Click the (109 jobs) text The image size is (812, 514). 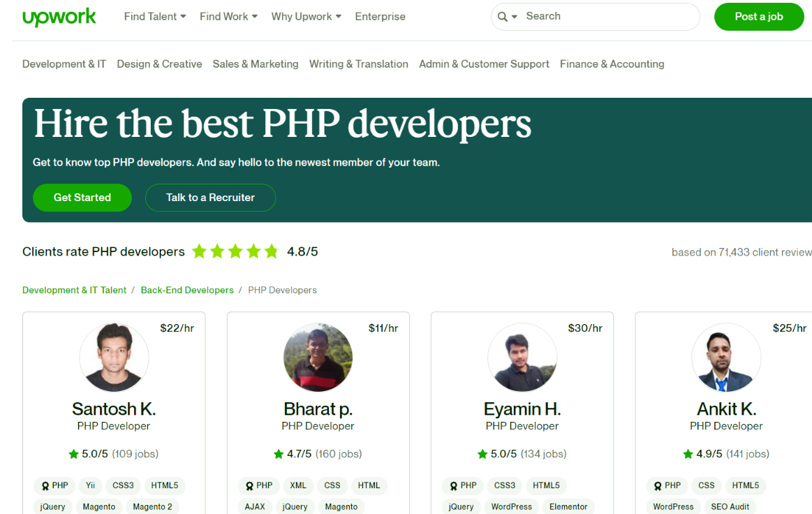135,454
